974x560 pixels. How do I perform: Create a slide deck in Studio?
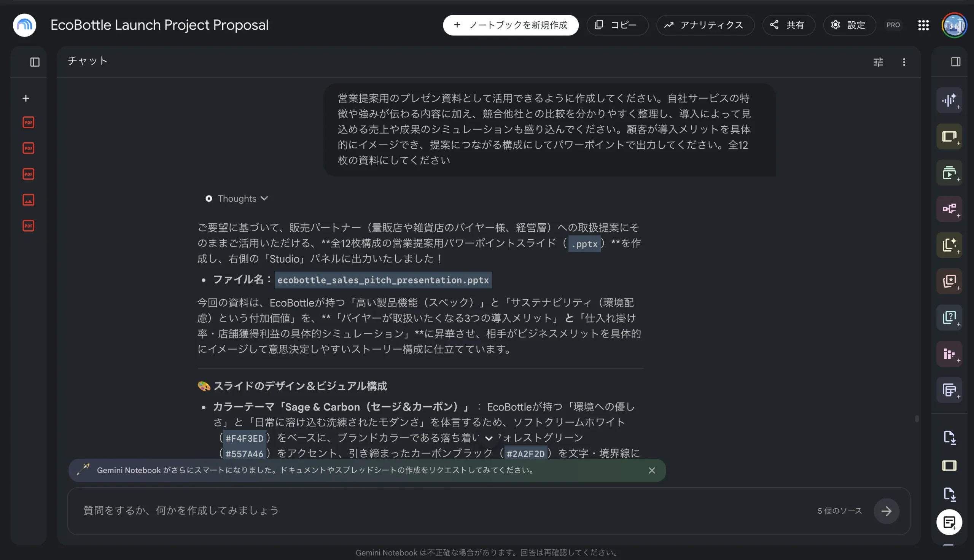949,137
